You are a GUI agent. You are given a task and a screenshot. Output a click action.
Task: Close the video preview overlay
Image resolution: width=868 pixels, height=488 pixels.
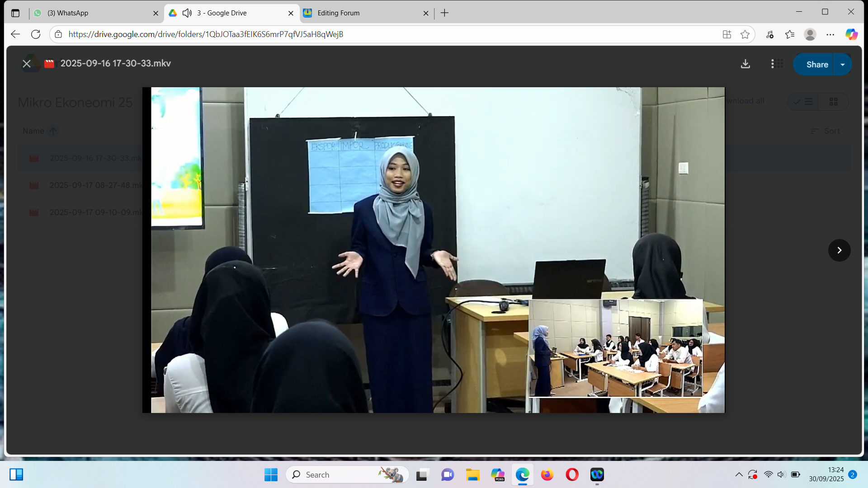click(27, 64)
